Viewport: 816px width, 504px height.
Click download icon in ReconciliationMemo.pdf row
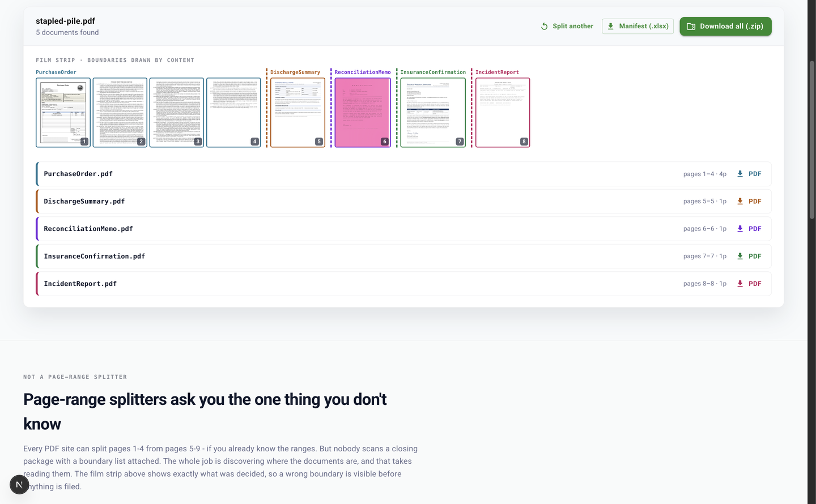point(739,229)
